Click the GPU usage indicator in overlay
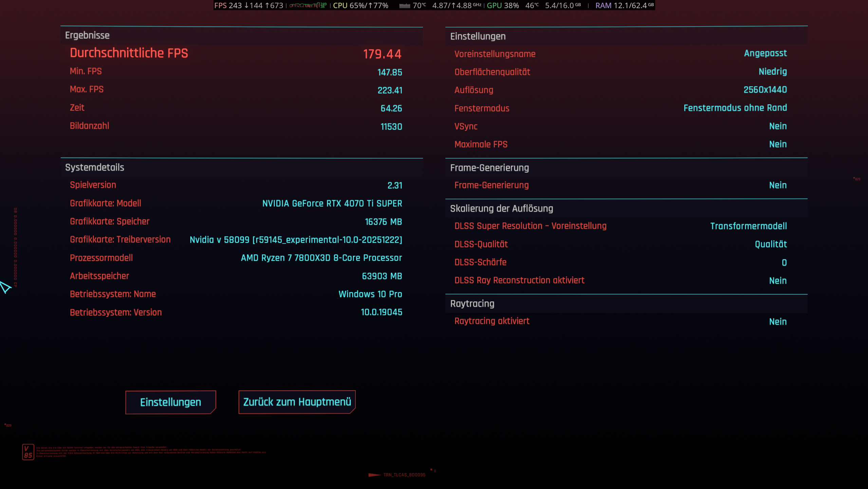This screenshot has height=489, width=868. (x=502, y=5)
